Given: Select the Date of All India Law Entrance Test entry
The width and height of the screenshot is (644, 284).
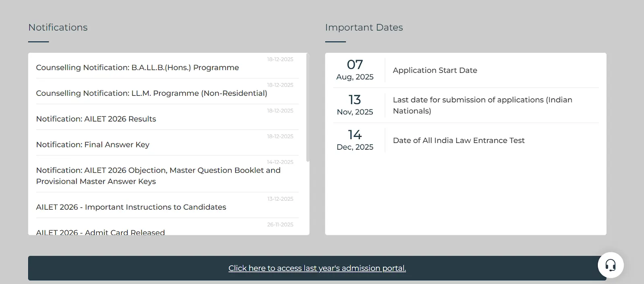Looking at the screenshot, I should pos(459,140).
